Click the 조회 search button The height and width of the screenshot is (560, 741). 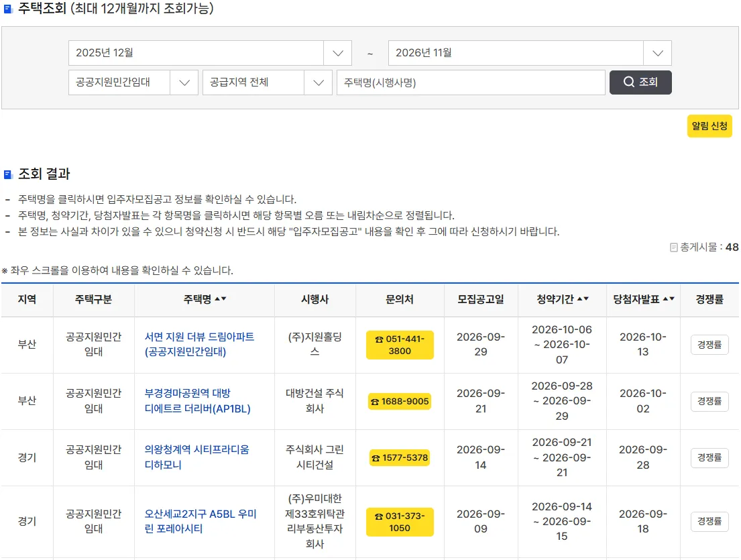point(640,82)
